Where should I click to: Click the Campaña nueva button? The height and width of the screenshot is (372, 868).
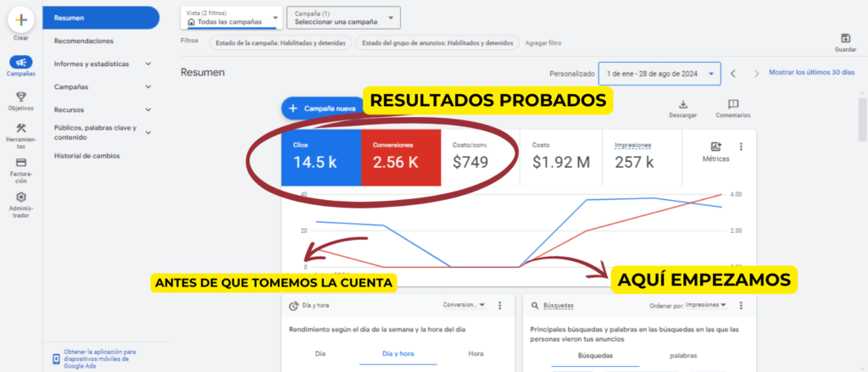click(322, 108)
